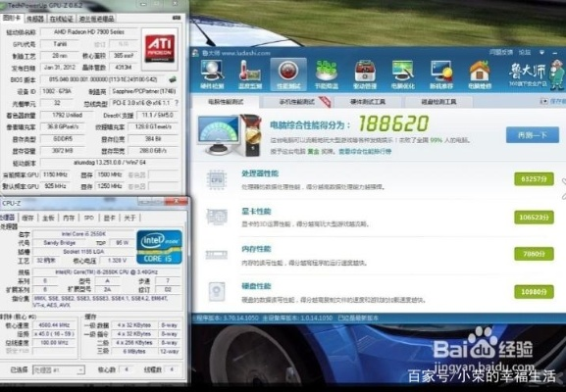Open the 显卡性能 heading link
Screen dimensions: 566x392
256,211
